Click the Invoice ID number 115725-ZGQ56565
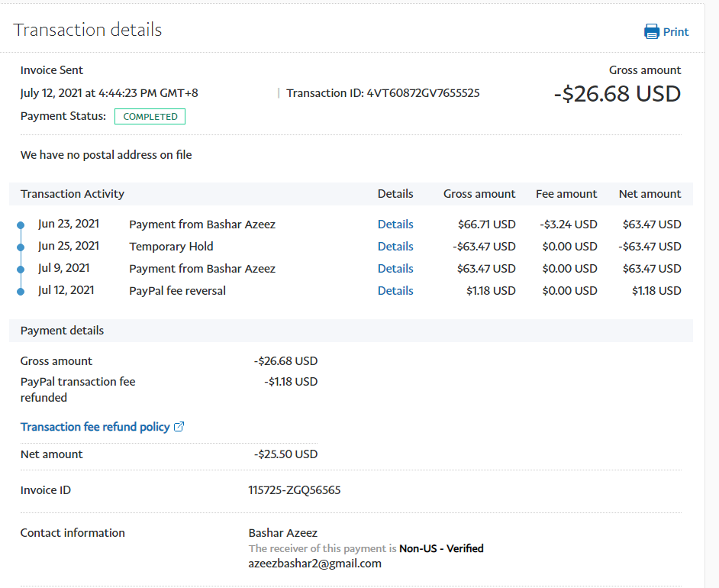 [295, 490]
